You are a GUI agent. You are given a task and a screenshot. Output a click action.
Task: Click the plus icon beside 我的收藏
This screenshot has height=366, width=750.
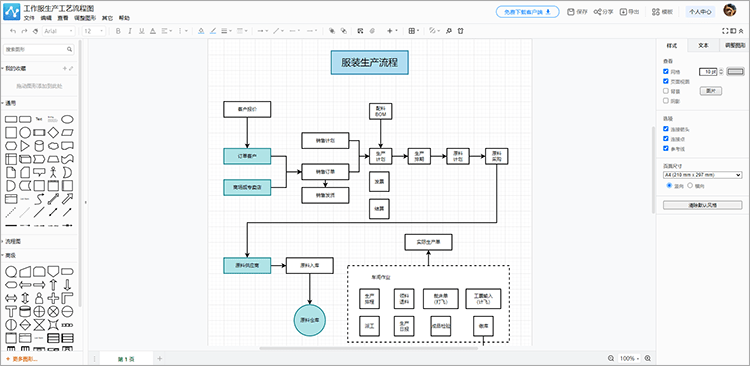(x=65, y=68)
